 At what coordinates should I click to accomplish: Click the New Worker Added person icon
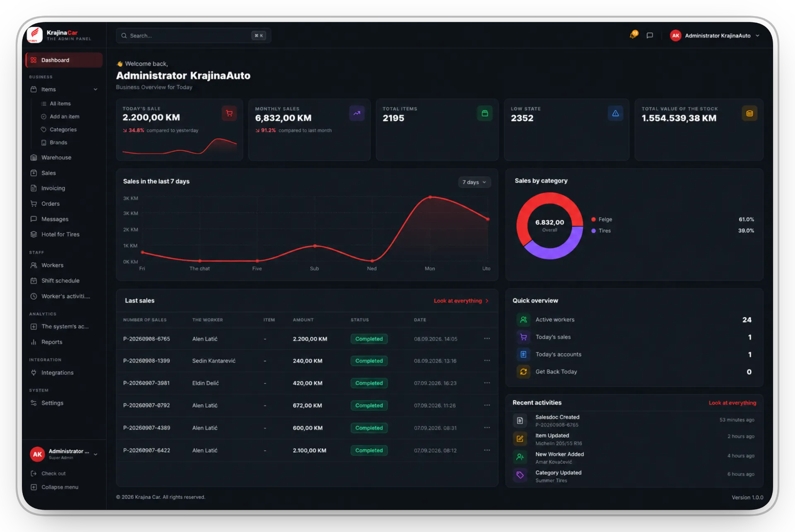tap(520, 457)
